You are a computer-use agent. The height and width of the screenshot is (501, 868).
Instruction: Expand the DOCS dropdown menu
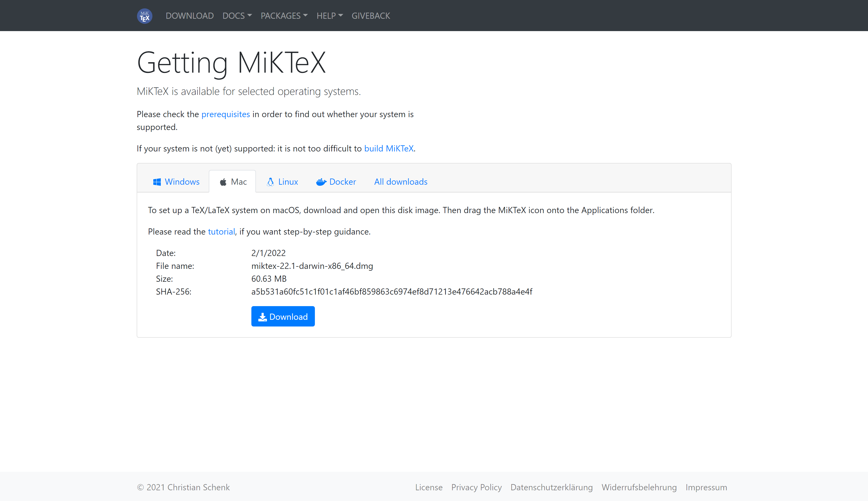click(237, 16)
